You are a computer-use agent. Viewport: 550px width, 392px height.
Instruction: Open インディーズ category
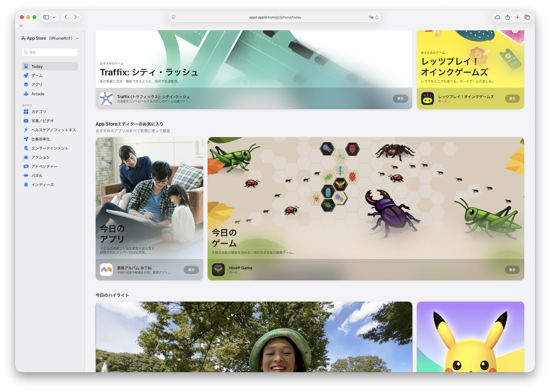[x=50, y=185]
